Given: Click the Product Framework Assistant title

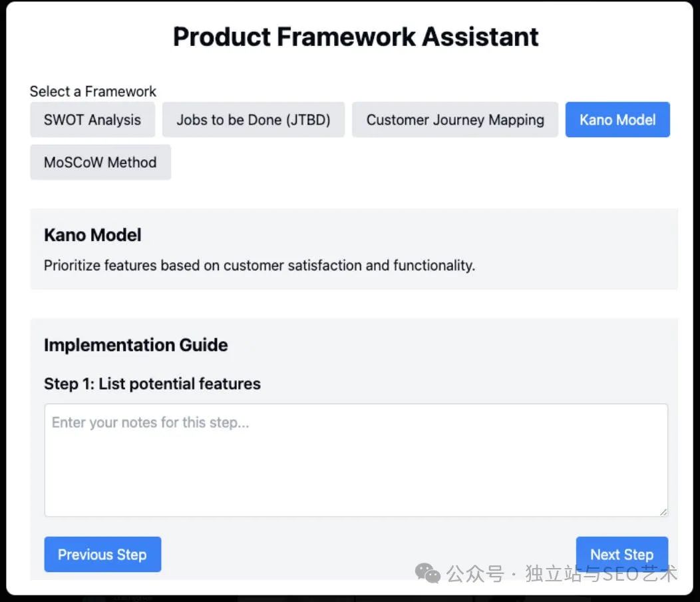Looking at the screenshot, I should [356, 37].
